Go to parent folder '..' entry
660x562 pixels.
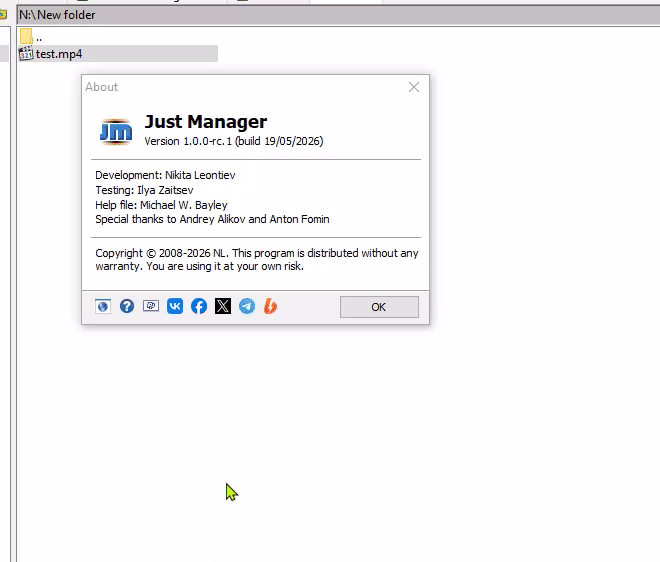pyautogui.click(x=39, y=37)
